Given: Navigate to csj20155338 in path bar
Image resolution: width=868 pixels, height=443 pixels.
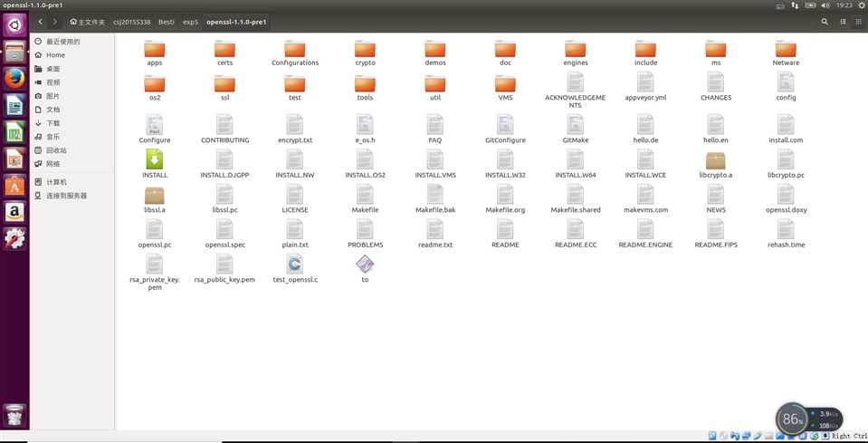Looking at the screenshot, I should click(132, 22).
